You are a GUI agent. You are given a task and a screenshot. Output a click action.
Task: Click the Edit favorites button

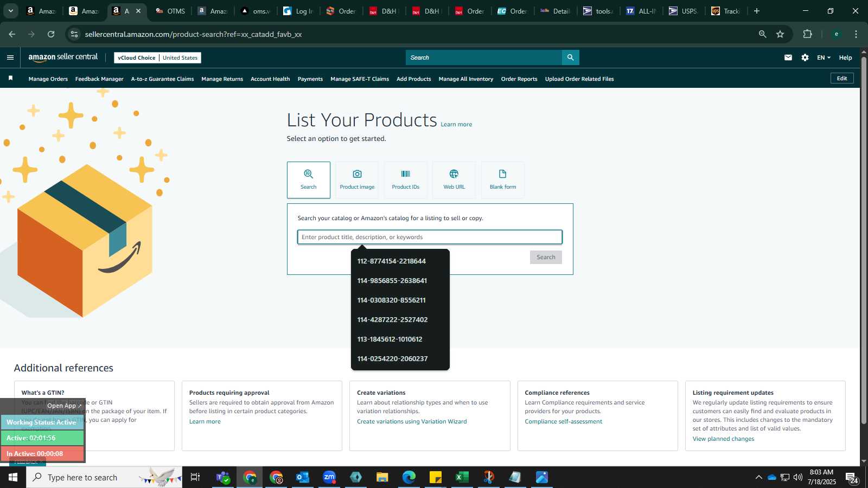click(x=842, y=78)
